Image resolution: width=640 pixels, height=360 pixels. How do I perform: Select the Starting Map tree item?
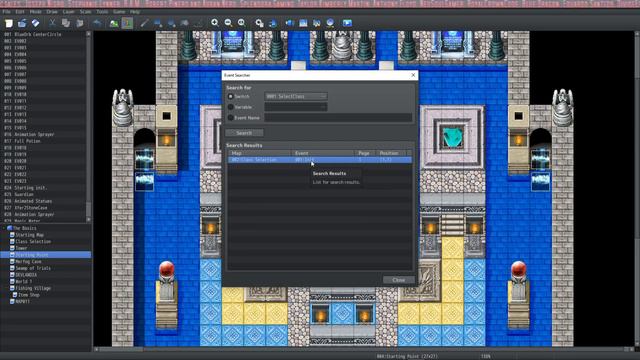tap(29, 235)
